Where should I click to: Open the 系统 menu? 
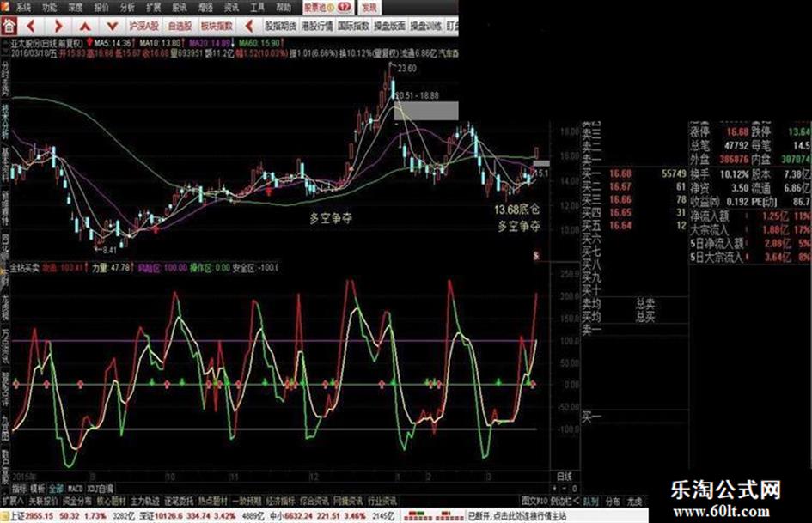(23, 7)
